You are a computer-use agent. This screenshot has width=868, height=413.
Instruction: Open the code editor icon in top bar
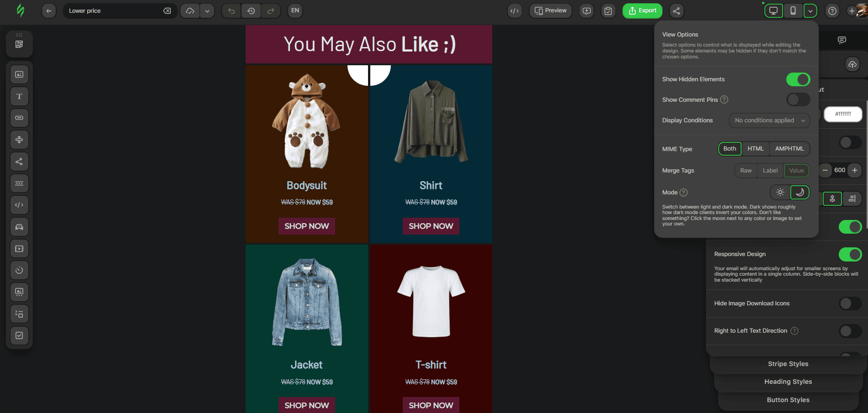[515, 10]
